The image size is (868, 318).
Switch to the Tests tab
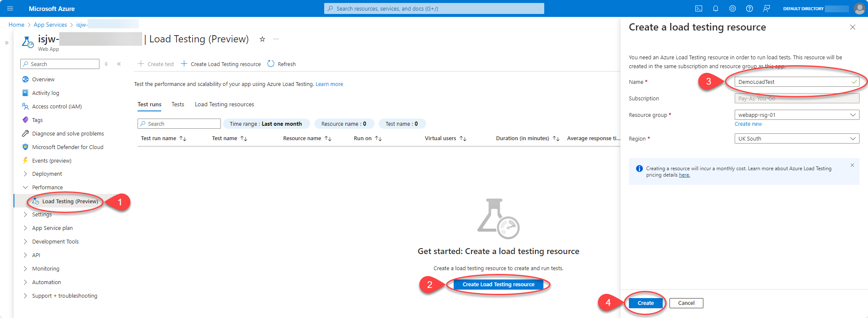tap(178, 104)
